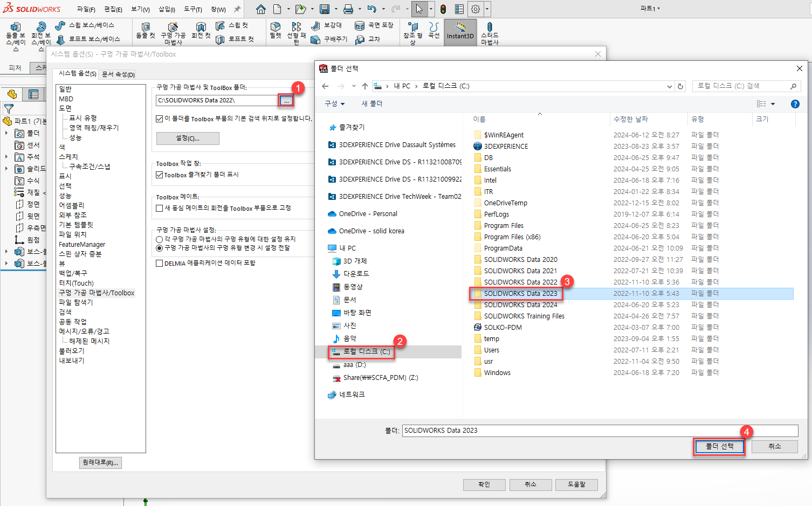Select the 필렛 fillet tool

(x=276, y=30)
